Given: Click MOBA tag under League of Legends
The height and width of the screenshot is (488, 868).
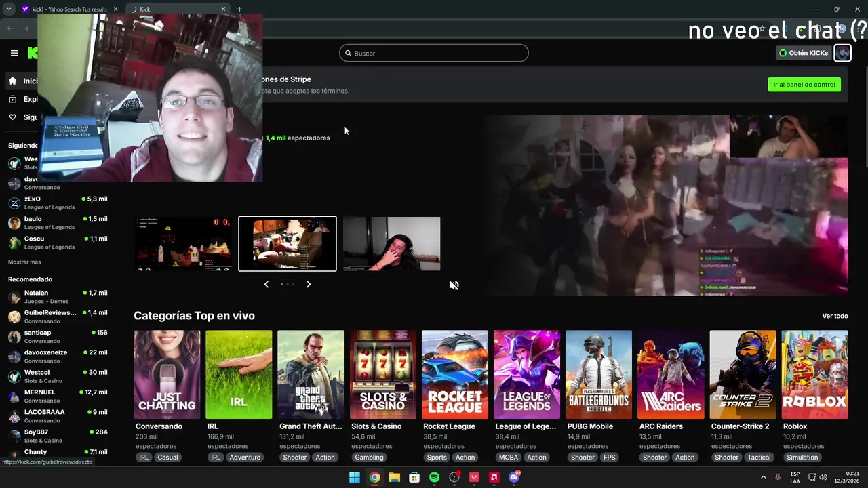Looking at the screenshot, I should (x=509, y=457).
